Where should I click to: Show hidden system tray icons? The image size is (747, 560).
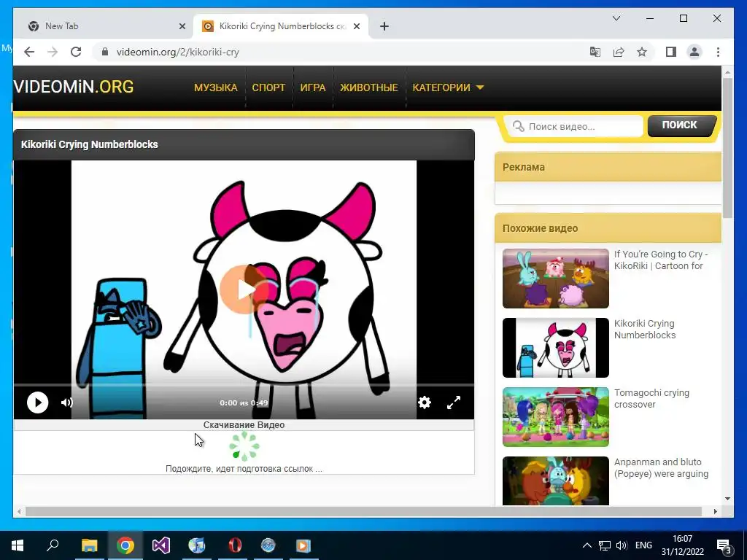(587, 545)
